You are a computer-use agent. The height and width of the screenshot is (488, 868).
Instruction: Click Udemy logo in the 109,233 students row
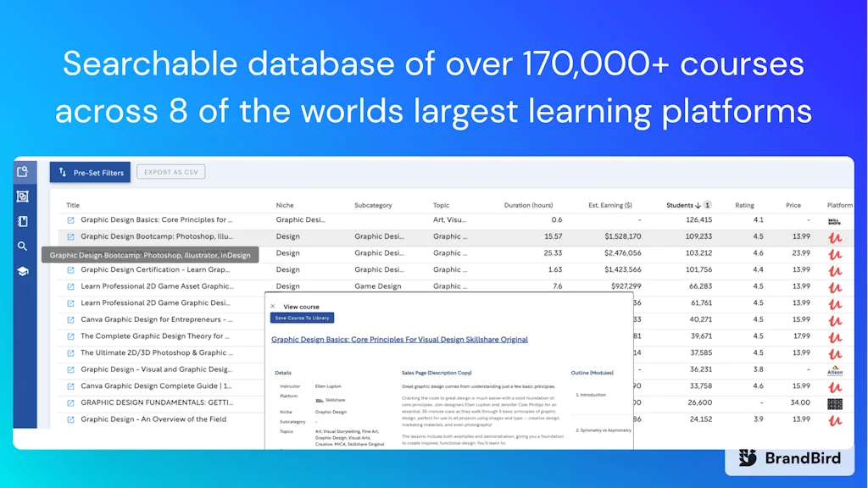[x=835, y=237]
